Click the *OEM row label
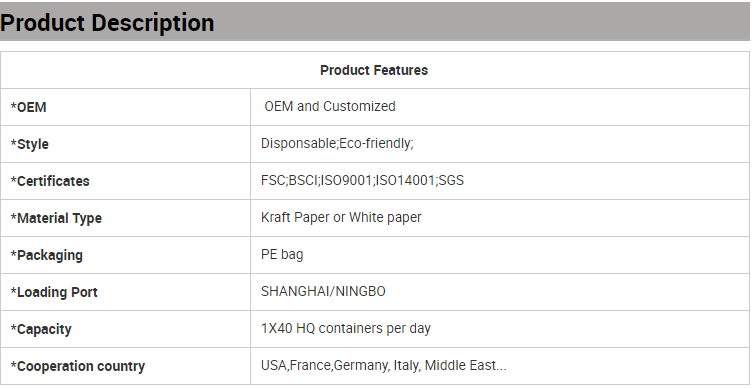Image resolution: width=752 pixels, height=388 pixels. (x=28, y=107)
